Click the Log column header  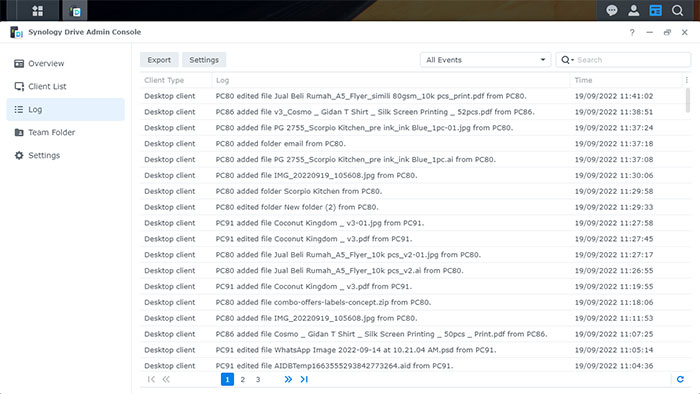391,80
